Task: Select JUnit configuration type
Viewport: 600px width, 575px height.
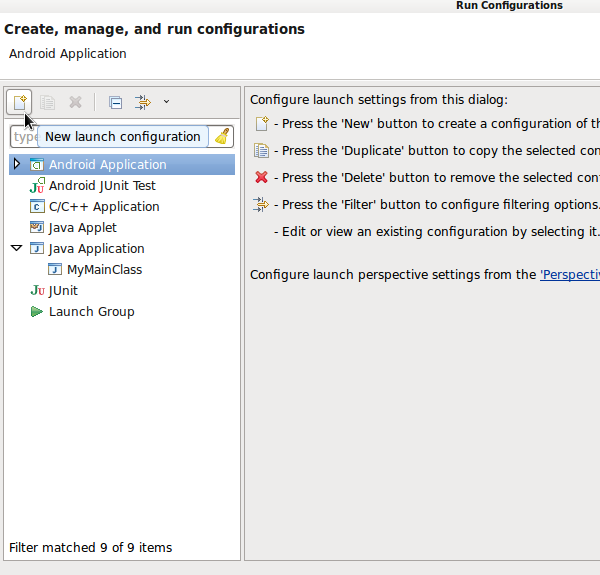Action: coord(63,290)
